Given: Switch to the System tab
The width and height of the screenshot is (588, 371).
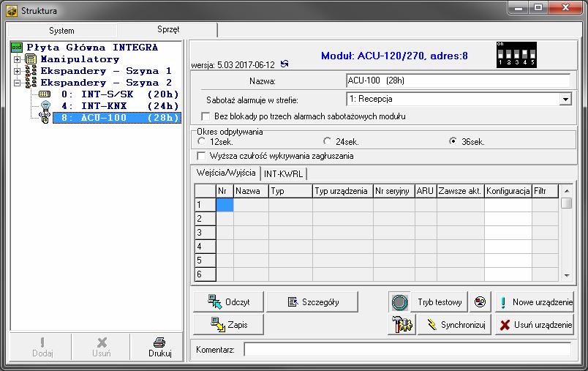Looking at the screenshot, I should tap(62, 31).
